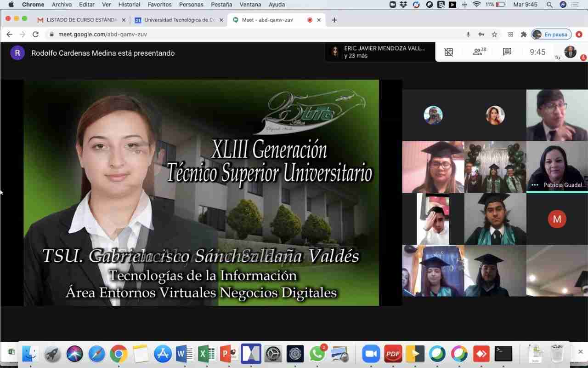588x368 pixels.
Task: Open the Historial menu in menu bar
Action: pyautogui.click(x=129, y=5)
